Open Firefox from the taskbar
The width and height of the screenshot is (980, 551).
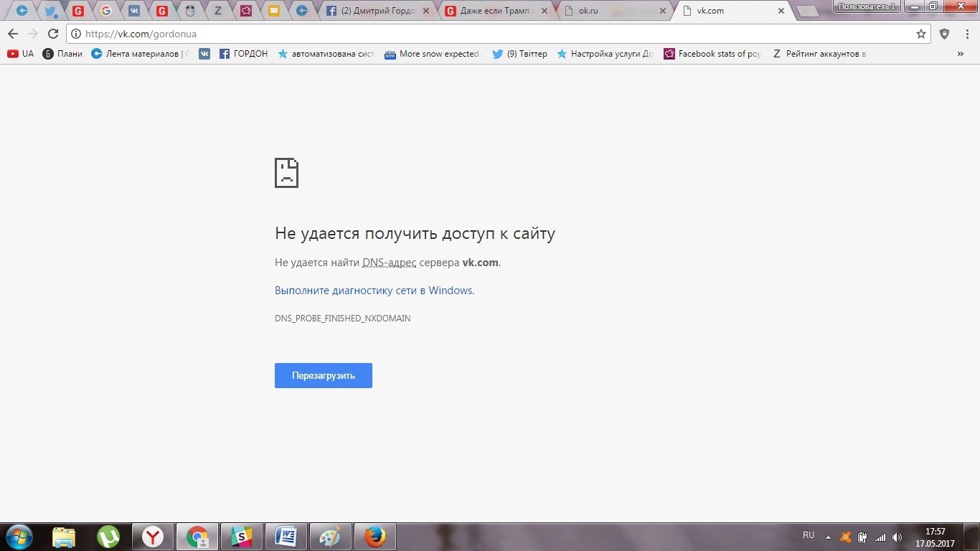tap(374, 537)
